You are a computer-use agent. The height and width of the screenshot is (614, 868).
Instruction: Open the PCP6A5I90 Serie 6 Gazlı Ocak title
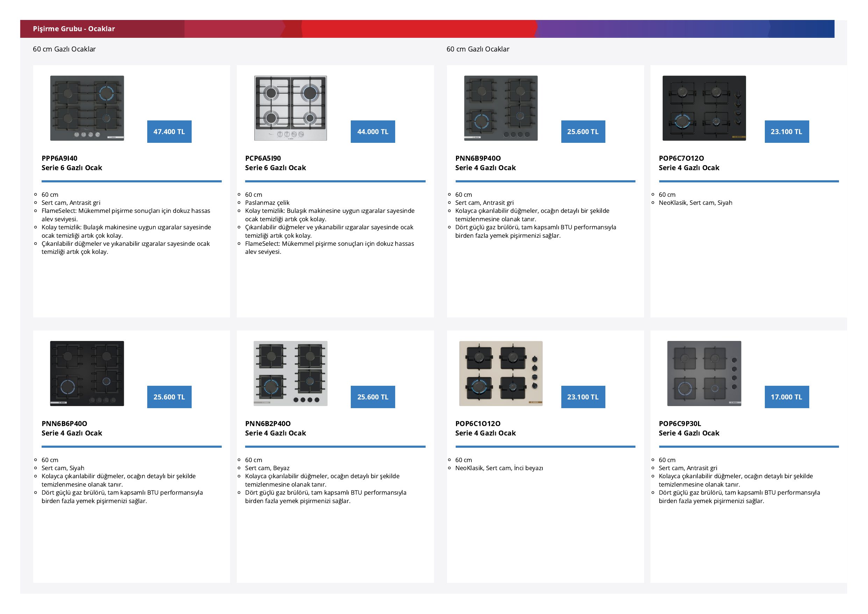point(275,163)
